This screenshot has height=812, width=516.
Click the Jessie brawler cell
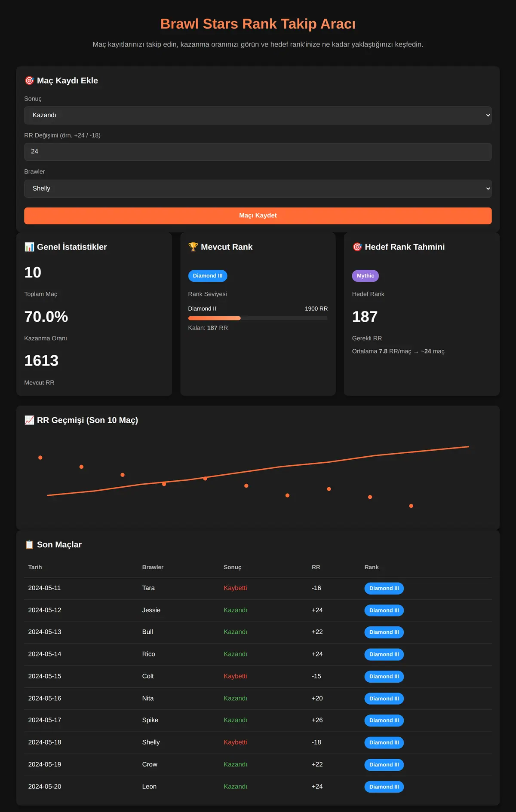(x=151, y=610)
